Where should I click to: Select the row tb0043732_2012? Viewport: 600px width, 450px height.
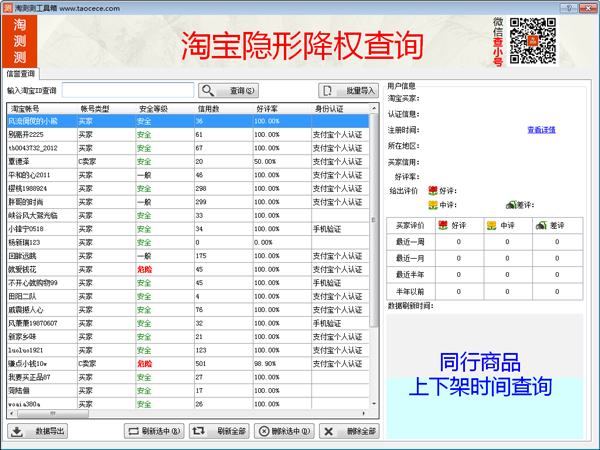click(x=188, y=148)
